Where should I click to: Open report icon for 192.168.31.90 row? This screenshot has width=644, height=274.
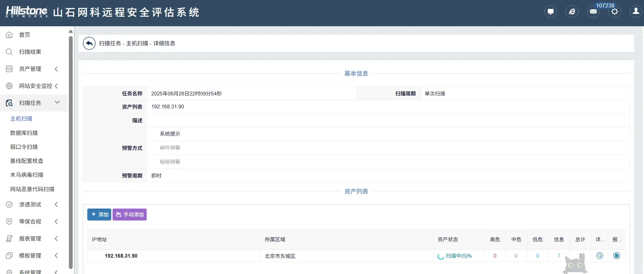point(617,256)
